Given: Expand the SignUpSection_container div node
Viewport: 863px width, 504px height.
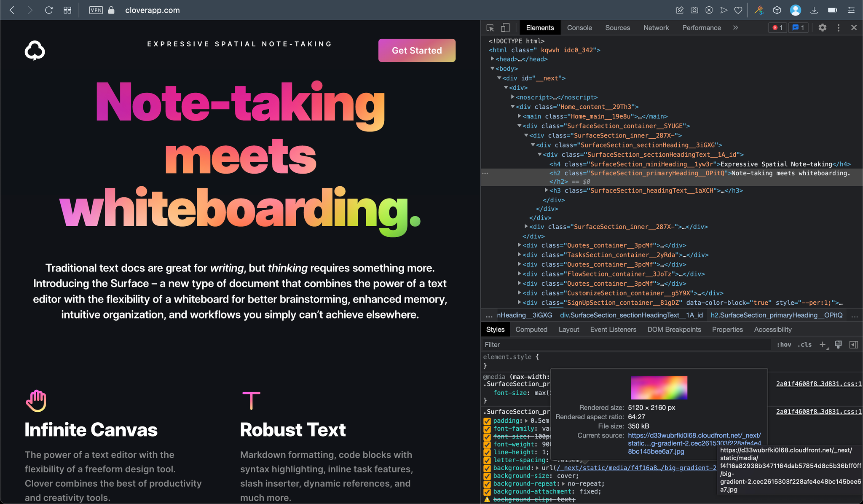Looking at the screenshot, I should click(520, 302).
